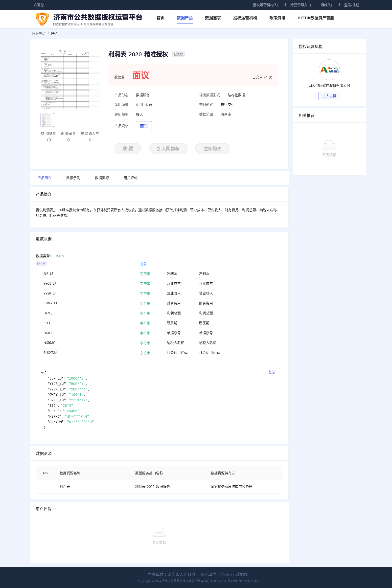Open the 数据产品 navigation item
Image resolution: width=392 pixels, height=588 pixels.
pos(184,18)
